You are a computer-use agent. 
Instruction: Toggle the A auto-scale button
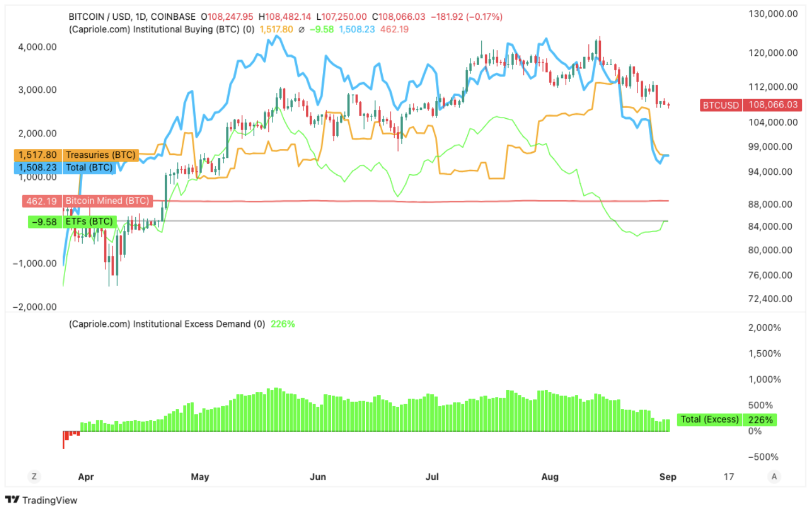click(x=774, y=476)
